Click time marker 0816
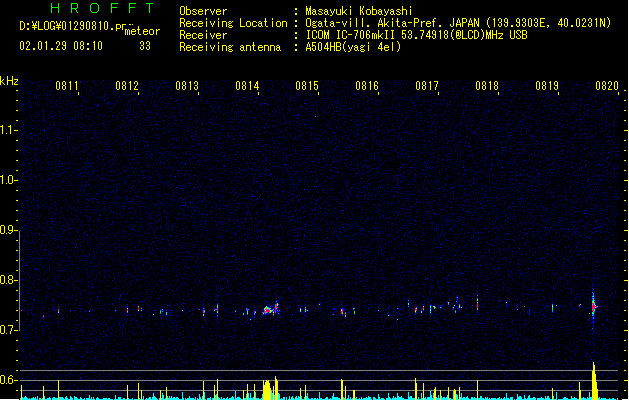Screen dimensions: 629x400 (367, 86)
